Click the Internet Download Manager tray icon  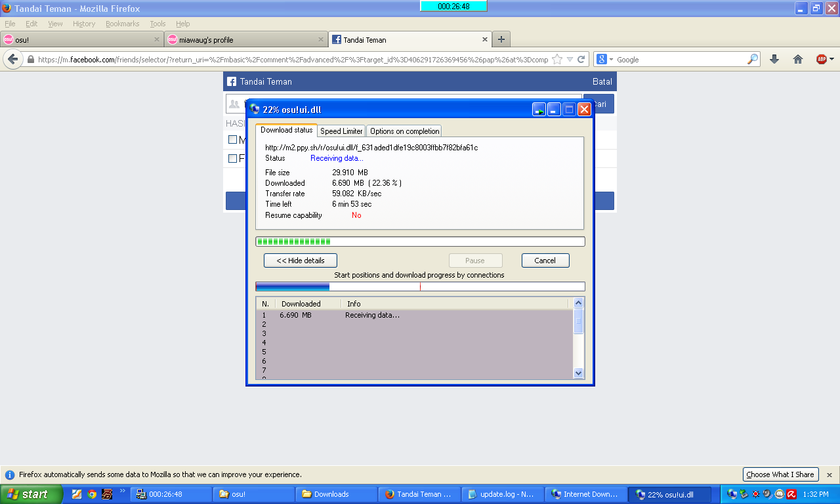pyautogui.click(x=732, y=494)
